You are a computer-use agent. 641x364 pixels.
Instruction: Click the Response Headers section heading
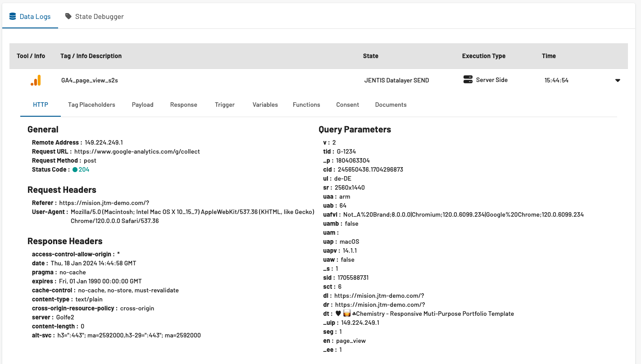pyautogui.click(x=65, y=241)
